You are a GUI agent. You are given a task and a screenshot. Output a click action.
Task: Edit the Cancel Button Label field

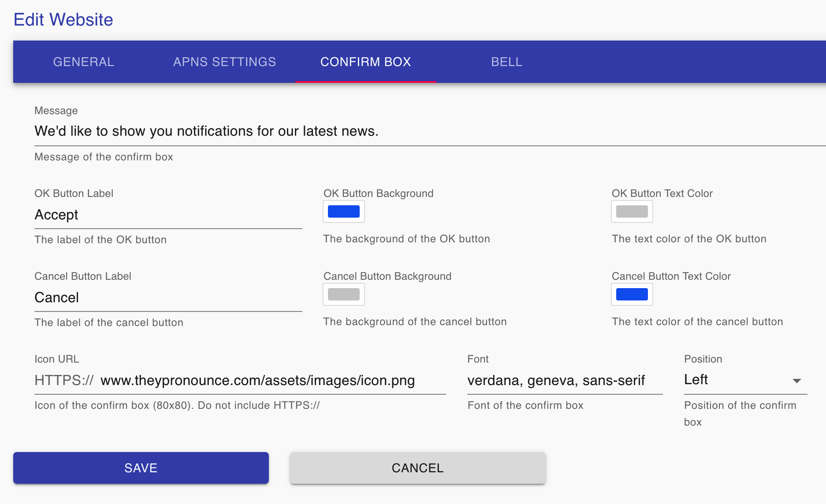pos(168,298)
